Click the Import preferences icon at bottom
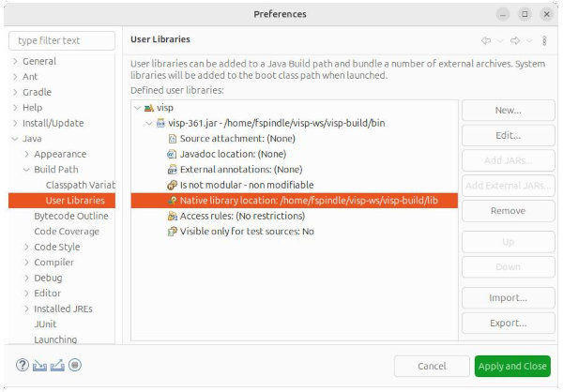 [x=39, y=366]
